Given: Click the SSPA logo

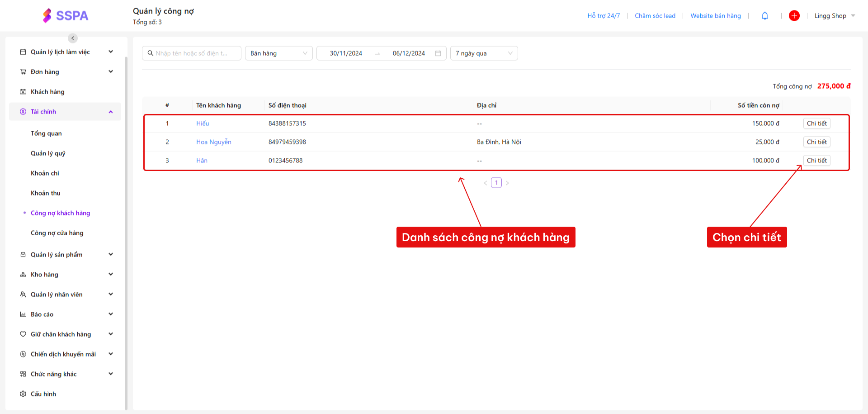Looking at the screenshot, I should click(66, 15).
